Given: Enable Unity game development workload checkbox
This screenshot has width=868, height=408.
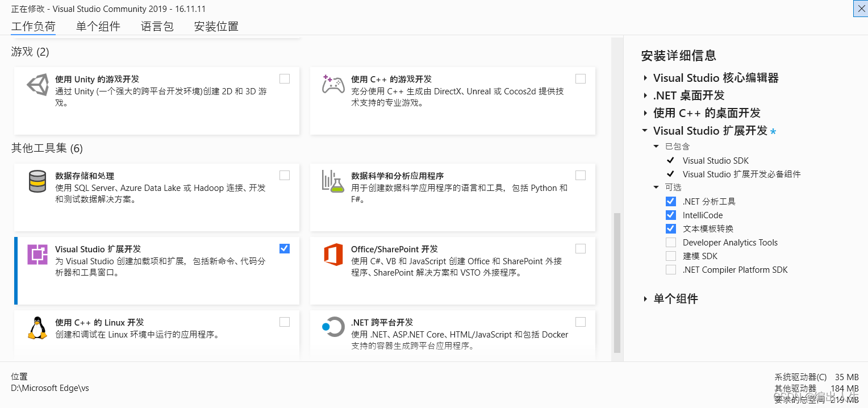Looking at the screenshot, I should (285, 78).
